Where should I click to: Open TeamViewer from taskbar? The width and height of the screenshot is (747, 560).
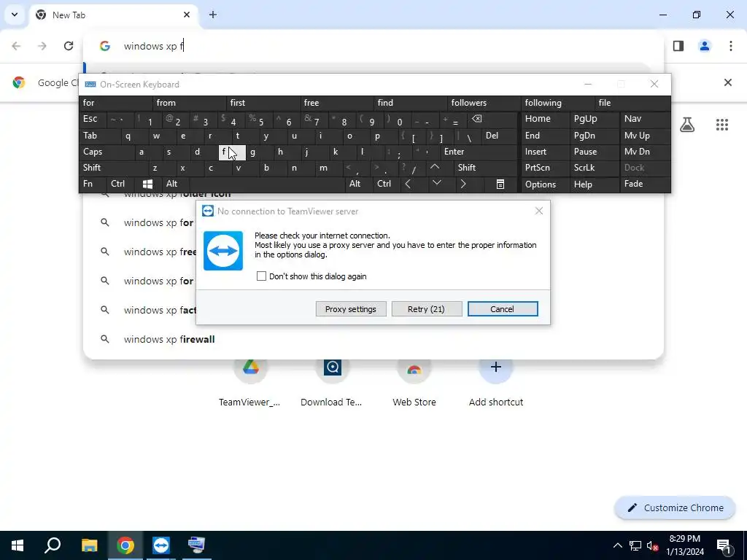161,545
